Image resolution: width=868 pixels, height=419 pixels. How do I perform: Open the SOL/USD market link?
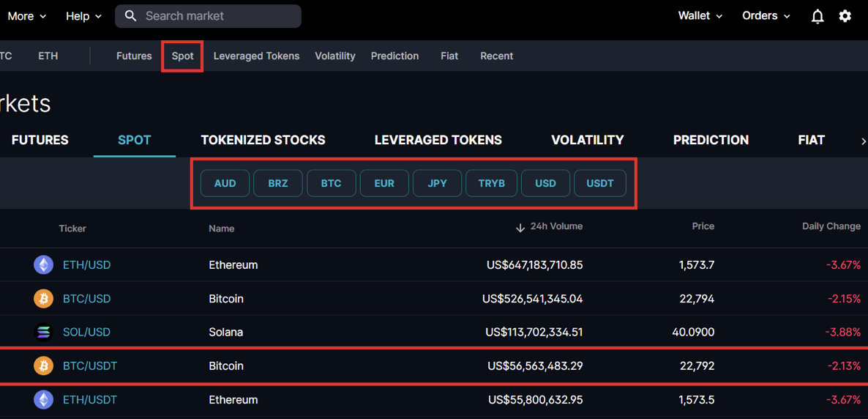86,333
